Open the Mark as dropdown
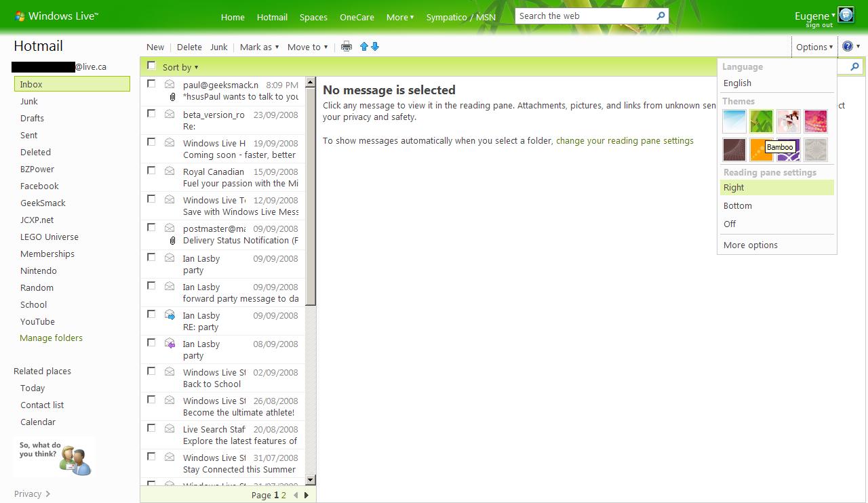The width and height of the screenshot is (868, 503). tap(259, 47)
